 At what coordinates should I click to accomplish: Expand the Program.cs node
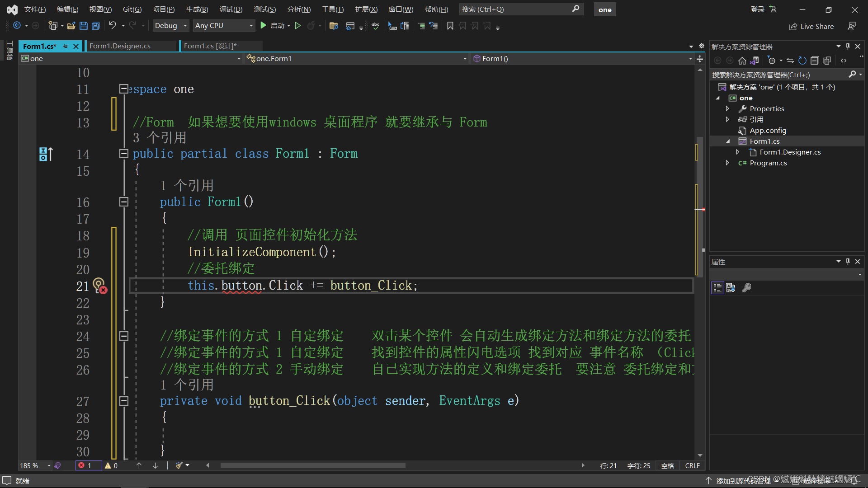[x=728, y=163]
